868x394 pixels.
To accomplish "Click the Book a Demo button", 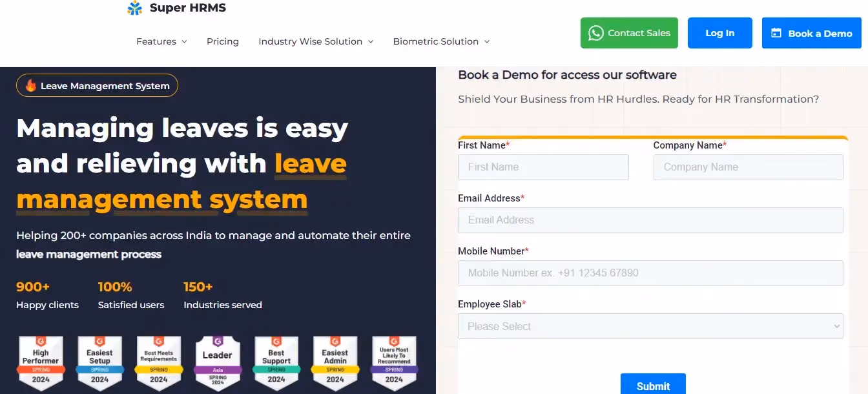I will pyautogui.click(x=812, y=33).
